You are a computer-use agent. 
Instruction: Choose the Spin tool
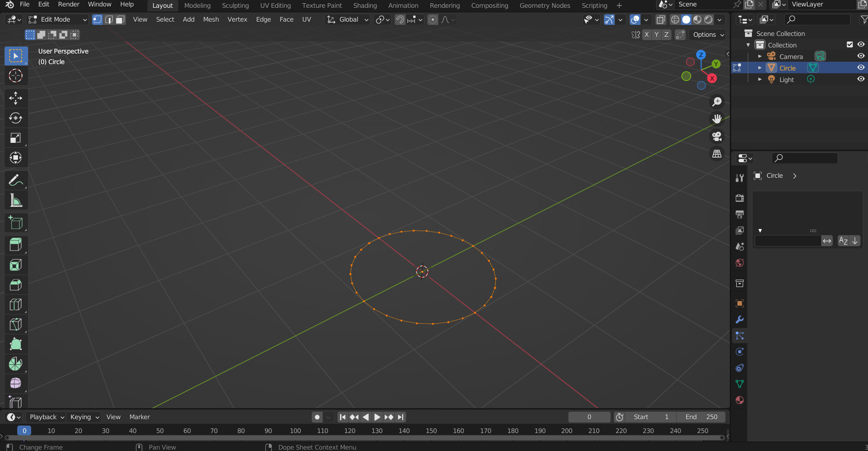pyautogui.click(x=16, y=364)
